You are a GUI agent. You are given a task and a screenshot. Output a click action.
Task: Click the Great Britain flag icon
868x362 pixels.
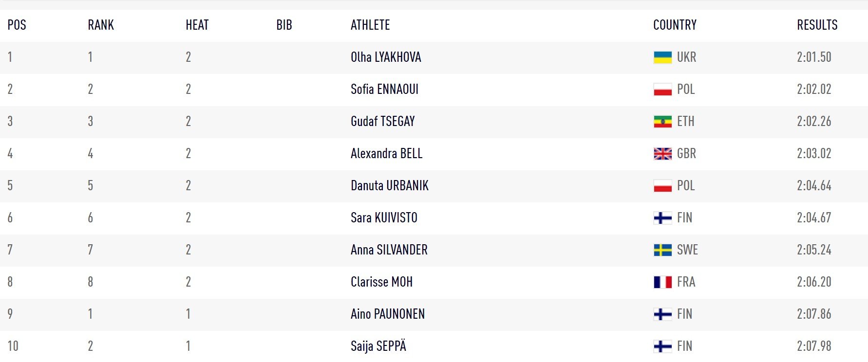[662, 154]
